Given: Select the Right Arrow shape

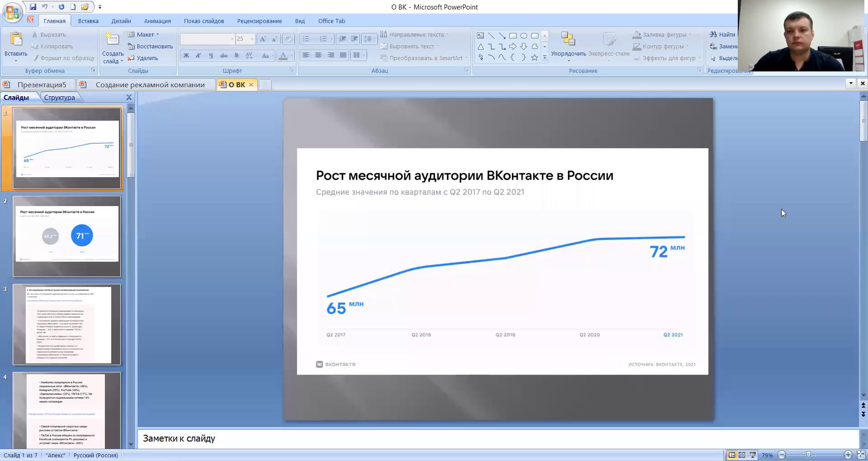Looking at the screenshot, I should pyautogui.click(x=513, y=47).
